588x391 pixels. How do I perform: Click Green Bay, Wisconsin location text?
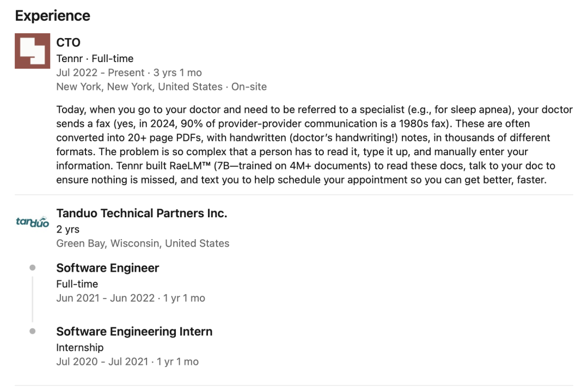pos(143,243)
